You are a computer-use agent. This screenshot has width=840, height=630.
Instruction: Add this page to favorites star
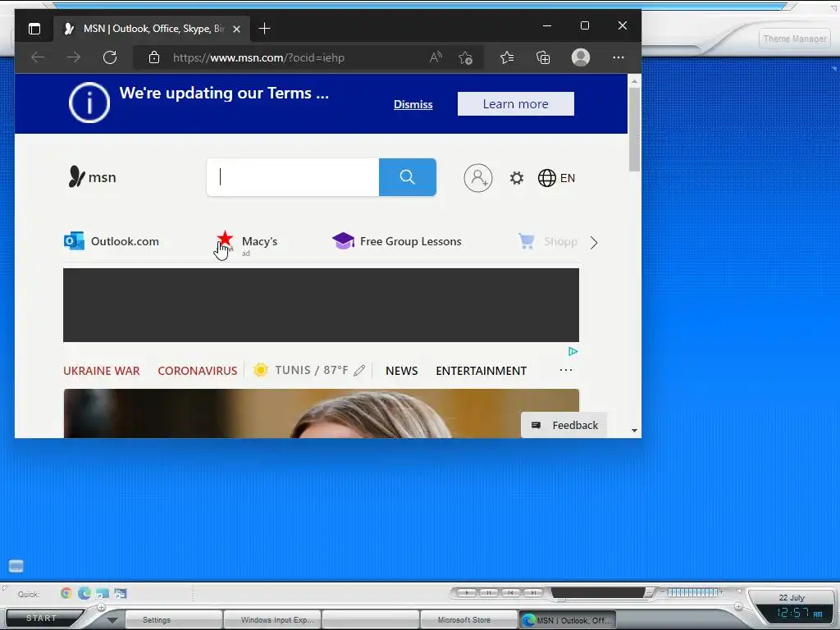point(465,57)
